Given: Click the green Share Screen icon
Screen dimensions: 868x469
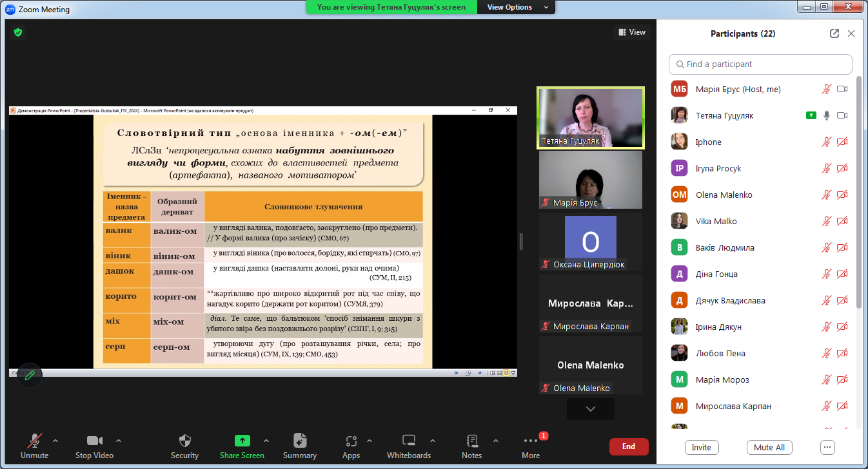Looking at the screenshot, I should pos(242,441).
